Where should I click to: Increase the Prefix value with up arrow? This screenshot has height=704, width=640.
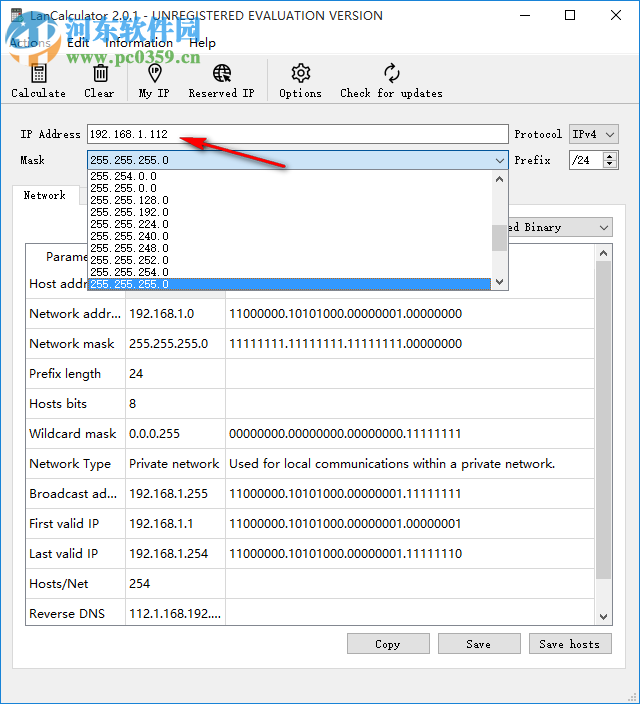tap(609, 156)
